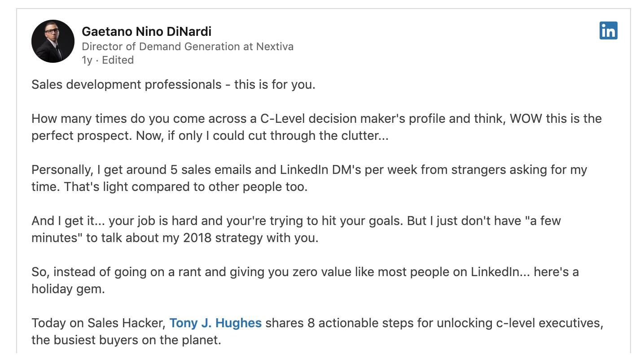
Task: Click the "1y" post timestamp
Action: coord(87,60)
